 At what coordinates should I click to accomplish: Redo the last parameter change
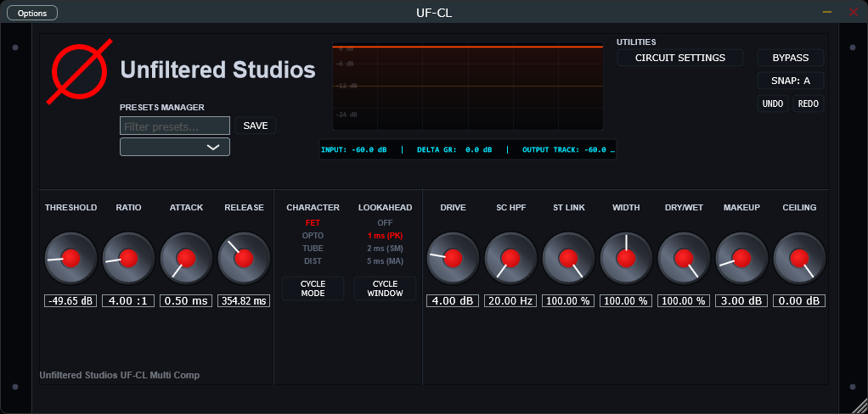[809, 103]
